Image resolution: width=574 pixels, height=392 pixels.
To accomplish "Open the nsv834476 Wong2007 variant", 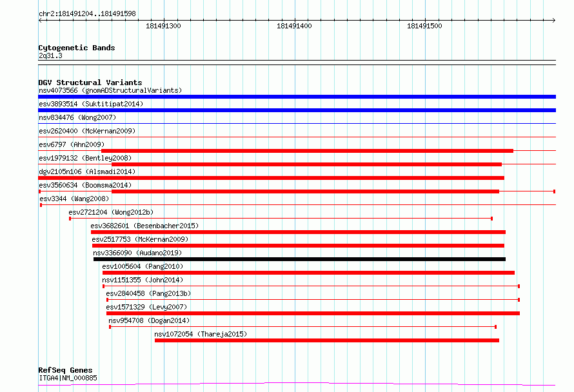I will (x=77, y=117).
